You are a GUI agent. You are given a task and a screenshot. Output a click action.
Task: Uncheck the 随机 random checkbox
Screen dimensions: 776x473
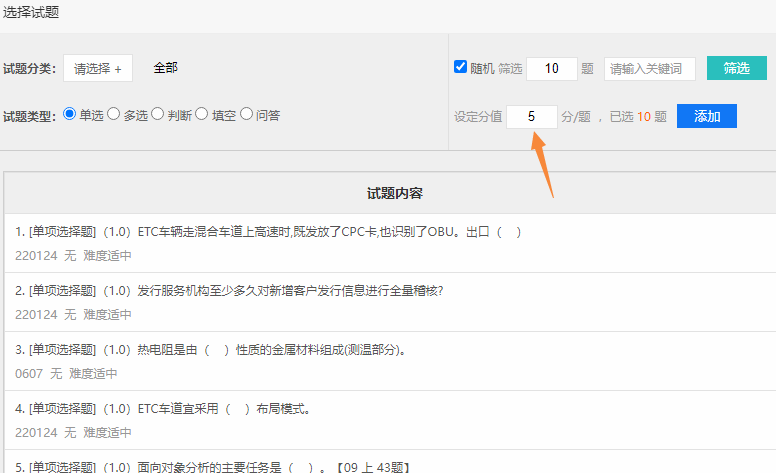pos(460,67)
